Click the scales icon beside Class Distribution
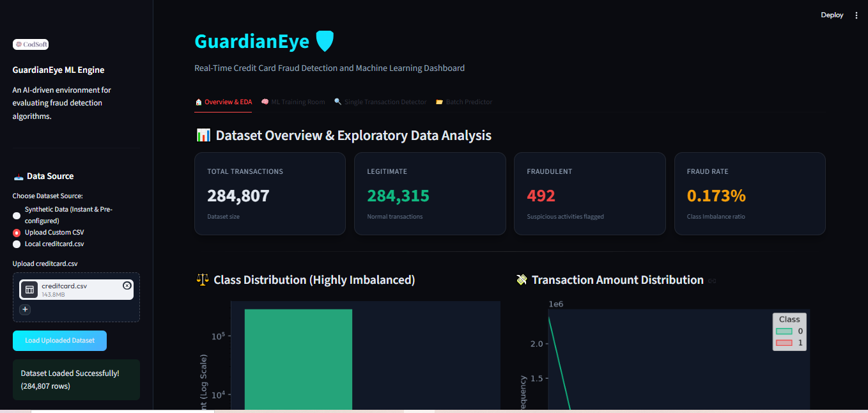Viewport: 868px width, 413px height. coord(203,279)
